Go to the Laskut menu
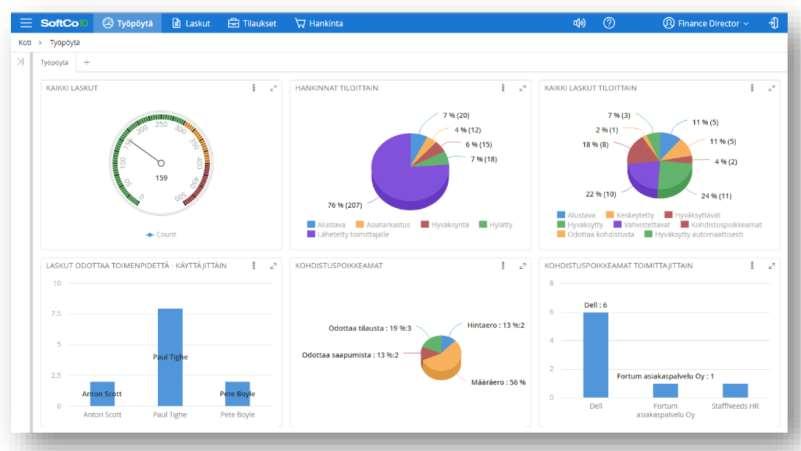Image resolution: width=801 pixels, height=451 pixels. click(191, 23)
